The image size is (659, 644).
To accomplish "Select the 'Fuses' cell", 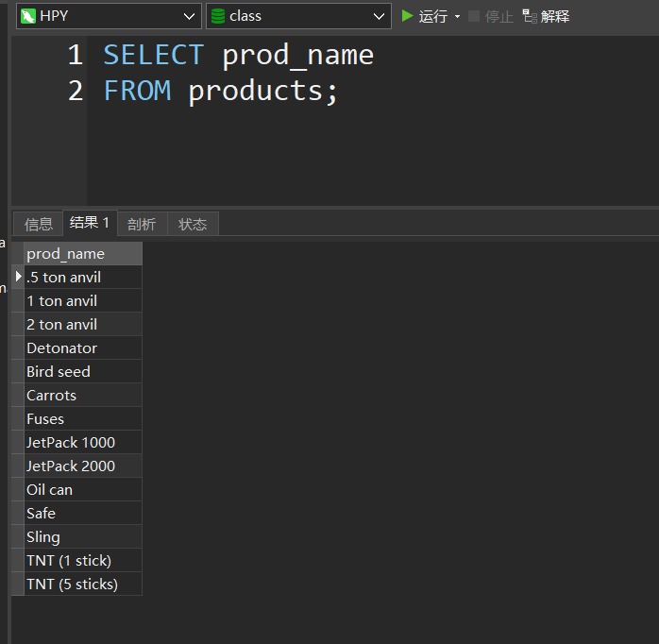I will coord(83,418).
